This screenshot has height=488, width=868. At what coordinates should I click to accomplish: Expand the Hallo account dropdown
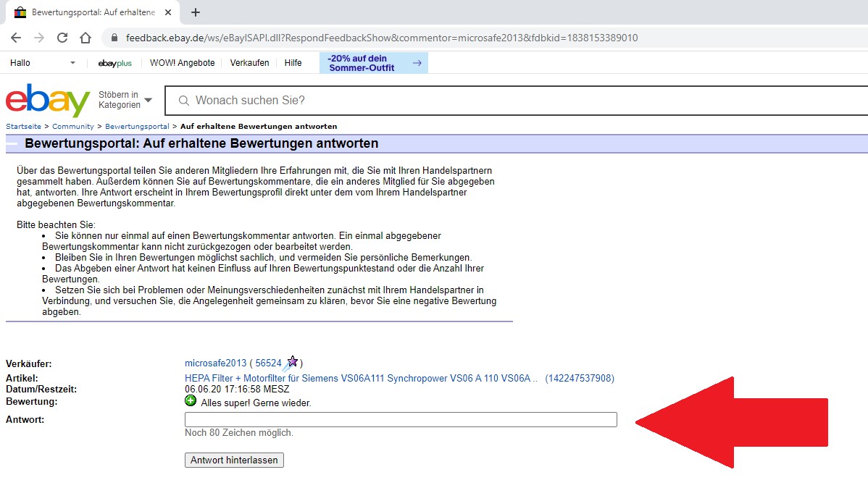pos(72,63)
